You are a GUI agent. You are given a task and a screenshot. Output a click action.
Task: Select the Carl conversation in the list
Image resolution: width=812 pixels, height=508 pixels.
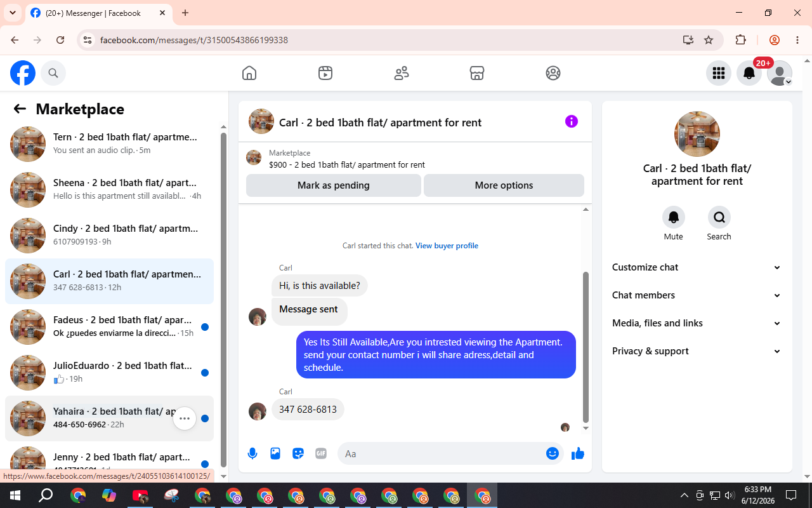click(x=109, y=281)
